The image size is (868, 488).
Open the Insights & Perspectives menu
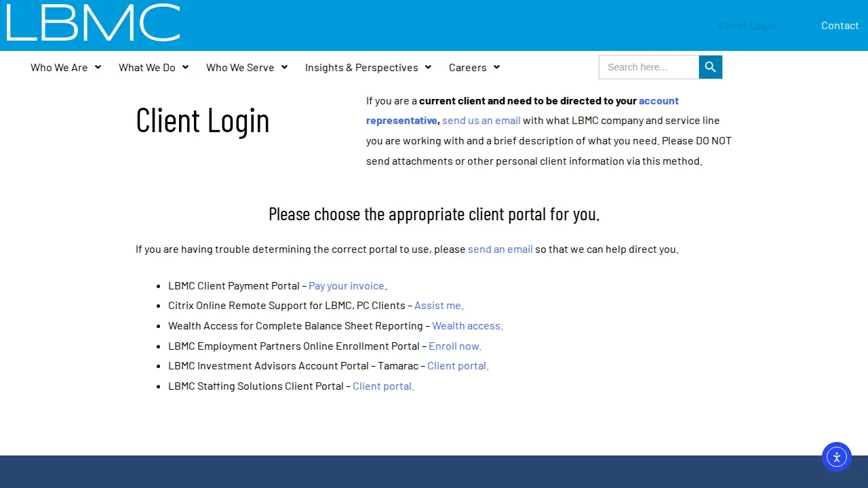[361, 68]
